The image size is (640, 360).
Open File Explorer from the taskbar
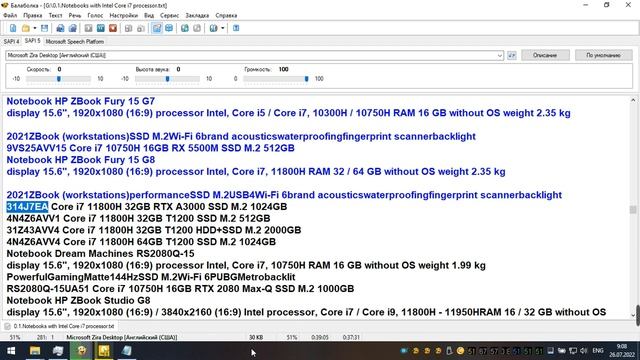click(35, 351)
